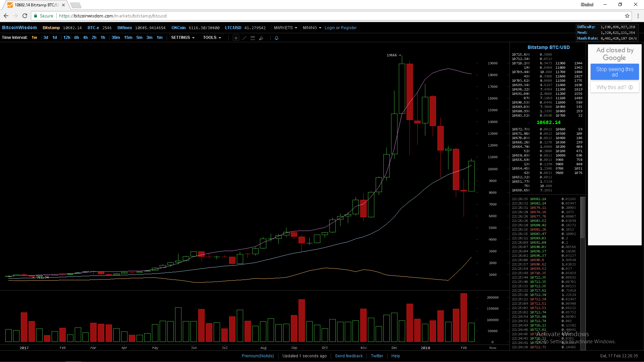Switch chart to 5m interval

[139, 38]
